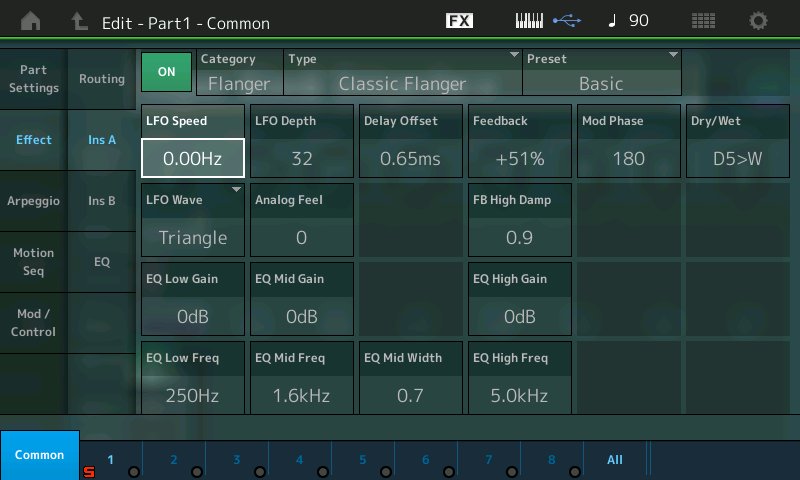Expand the LFO Wave selector
Screen dimensions: 800x480
click(191, 223)
